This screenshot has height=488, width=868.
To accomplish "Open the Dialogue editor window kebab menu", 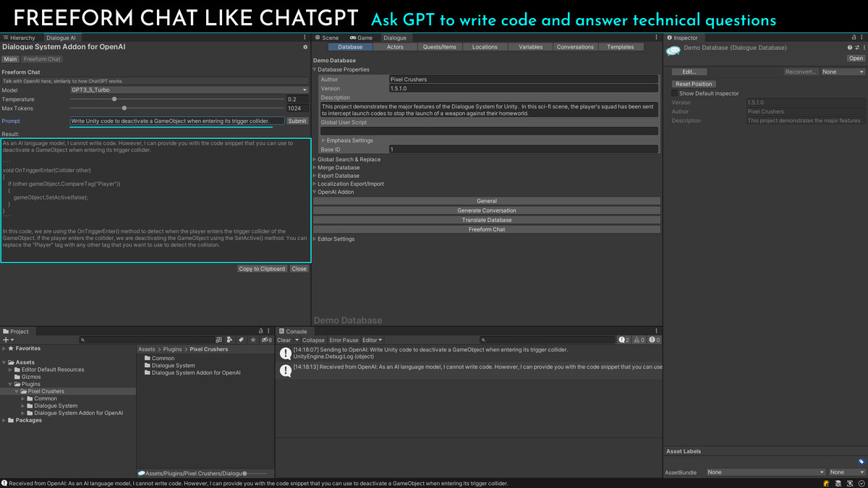I will click(x=657, y=38).
